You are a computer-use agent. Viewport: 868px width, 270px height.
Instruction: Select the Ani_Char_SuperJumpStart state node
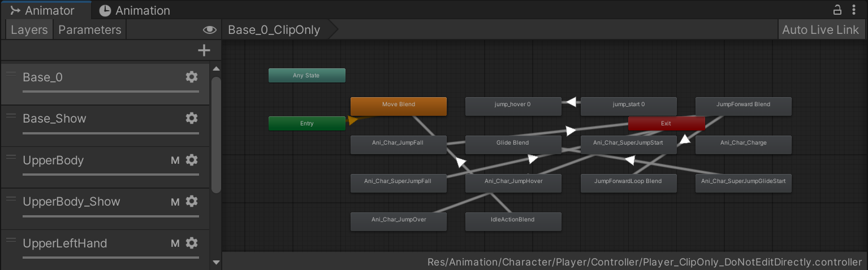point(629,145)
